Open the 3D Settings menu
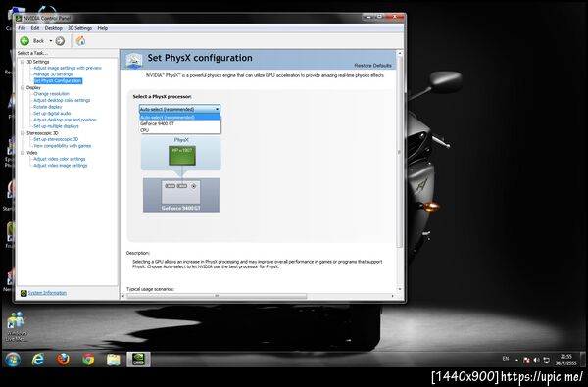This screenshot has height=387, width=588. [x=80, y=28]
